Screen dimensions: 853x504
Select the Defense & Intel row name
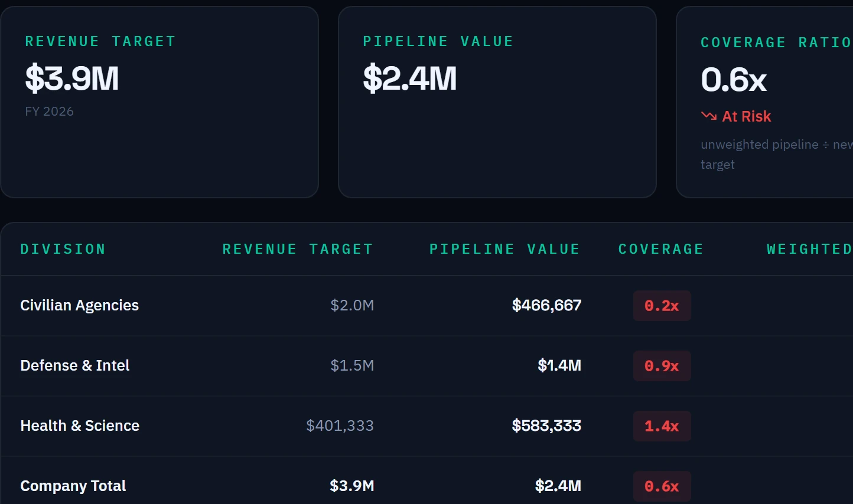pos(75,365)
